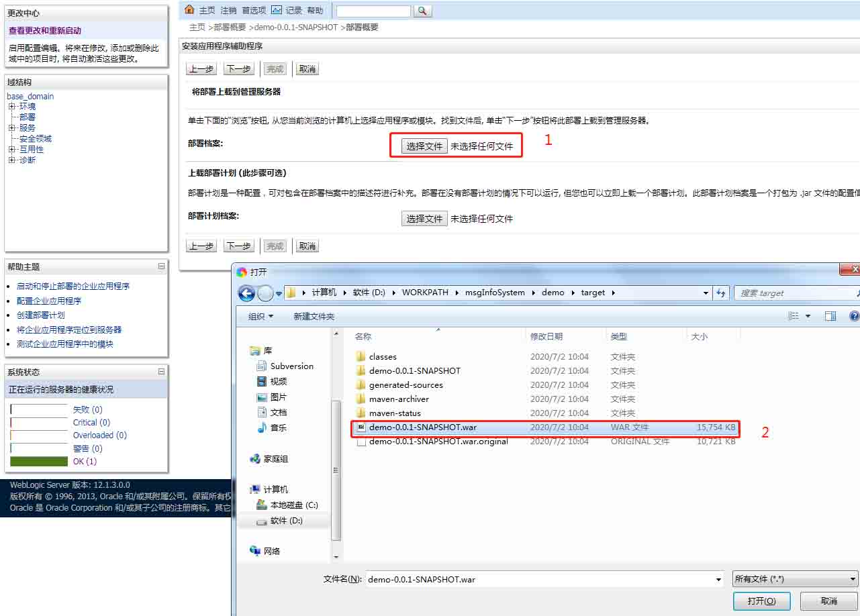Click the 文档 documents library icon
This screenshot has height=616, width=860.
pos(262,412)
